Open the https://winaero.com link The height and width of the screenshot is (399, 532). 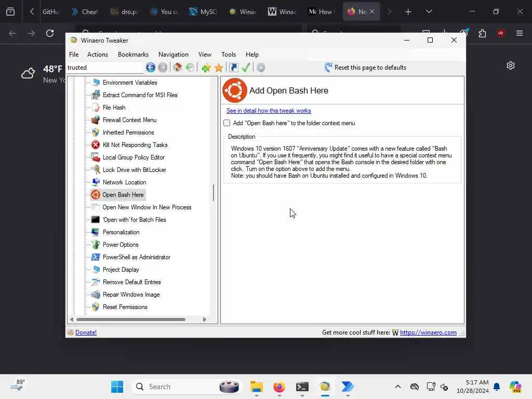coord(428,332)
